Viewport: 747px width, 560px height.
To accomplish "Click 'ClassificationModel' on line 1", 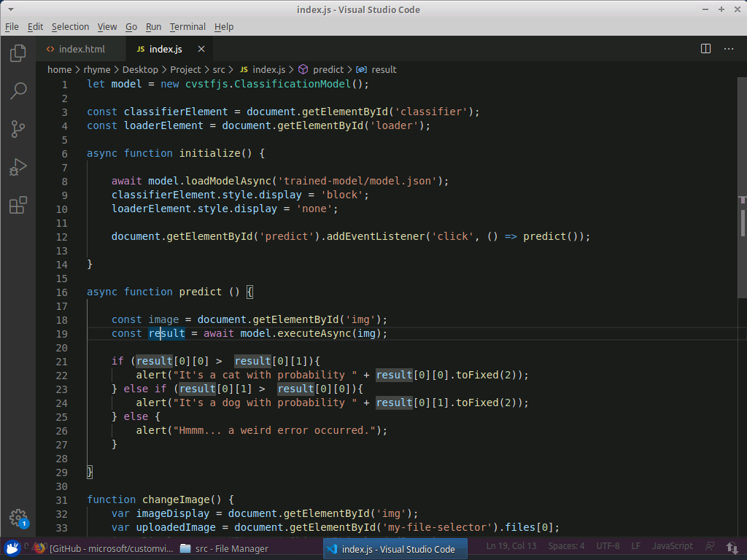I will (x=293, y=85).
